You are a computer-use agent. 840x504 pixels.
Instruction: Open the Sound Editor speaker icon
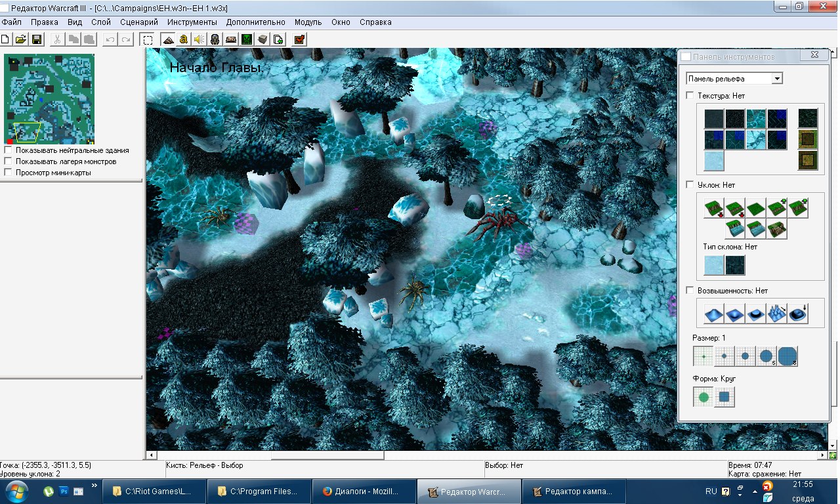coord(199,39)
